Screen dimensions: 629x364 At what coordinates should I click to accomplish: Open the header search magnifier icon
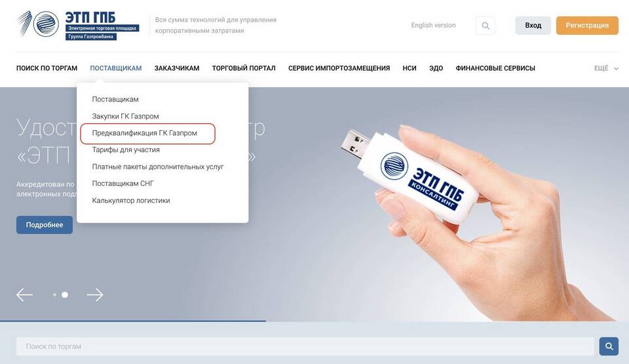point(485,26)
